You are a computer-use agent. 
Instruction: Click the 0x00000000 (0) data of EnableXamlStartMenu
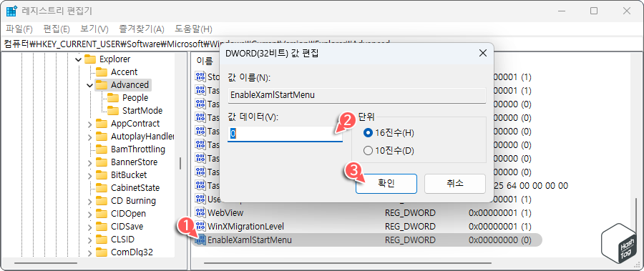(x=500, y=240)
